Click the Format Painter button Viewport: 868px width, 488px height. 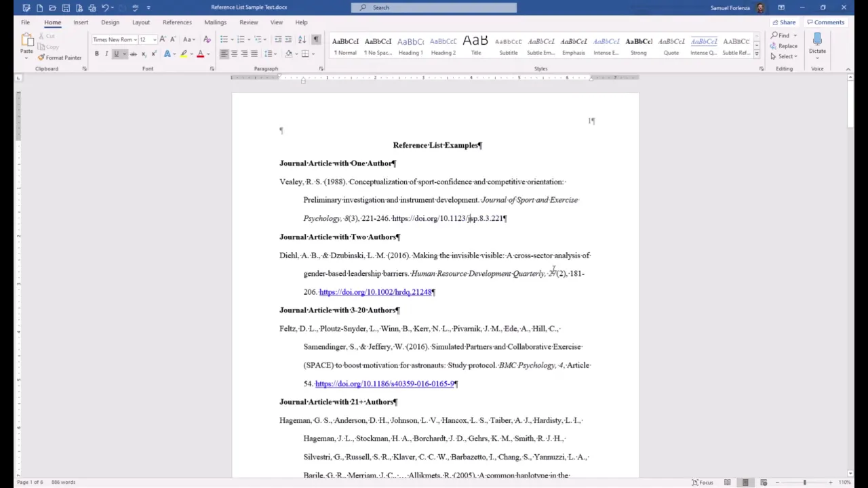pyautogui.click(x=60, y=58)
